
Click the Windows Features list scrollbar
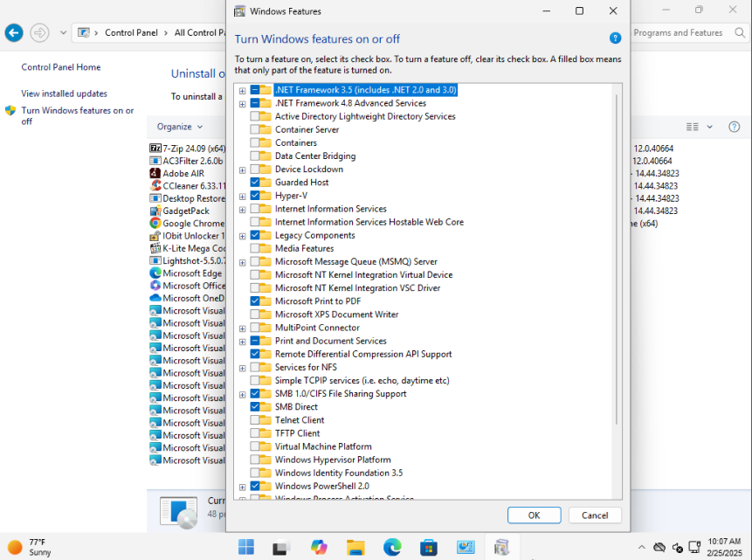point(617,259)
